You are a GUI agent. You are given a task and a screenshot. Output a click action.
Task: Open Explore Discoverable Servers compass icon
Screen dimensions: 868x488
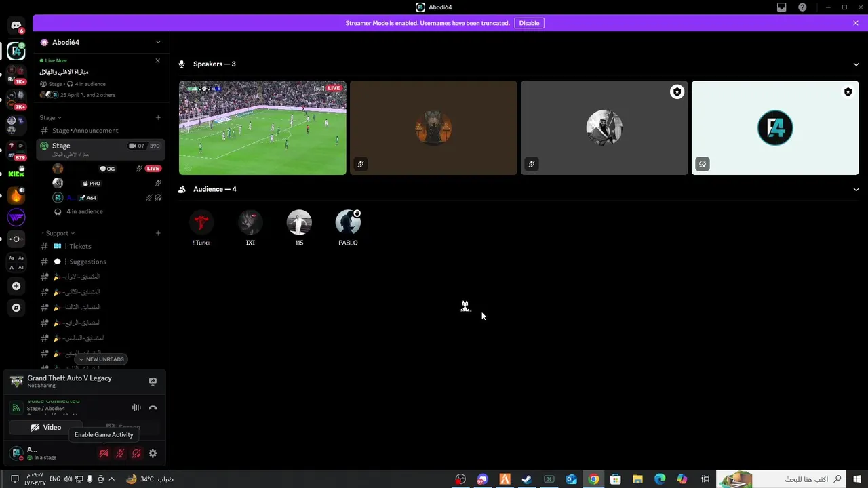tap(16, 308)
